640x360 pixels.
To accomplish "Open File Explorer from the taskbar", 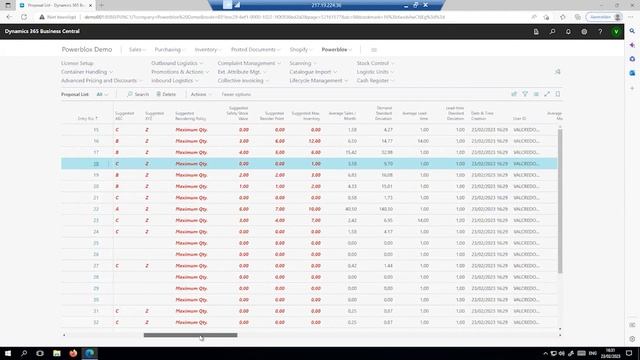I will [x=57, y=353].
